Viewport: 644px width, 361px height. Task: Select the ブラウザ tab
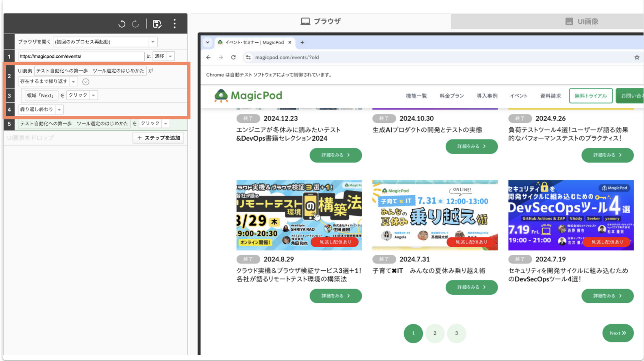coord(320,21)
